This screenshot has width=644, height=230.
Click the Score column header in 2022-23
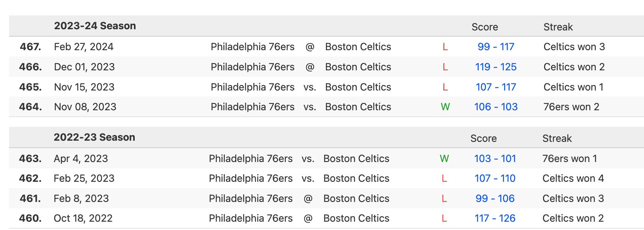tap(483, 139)
